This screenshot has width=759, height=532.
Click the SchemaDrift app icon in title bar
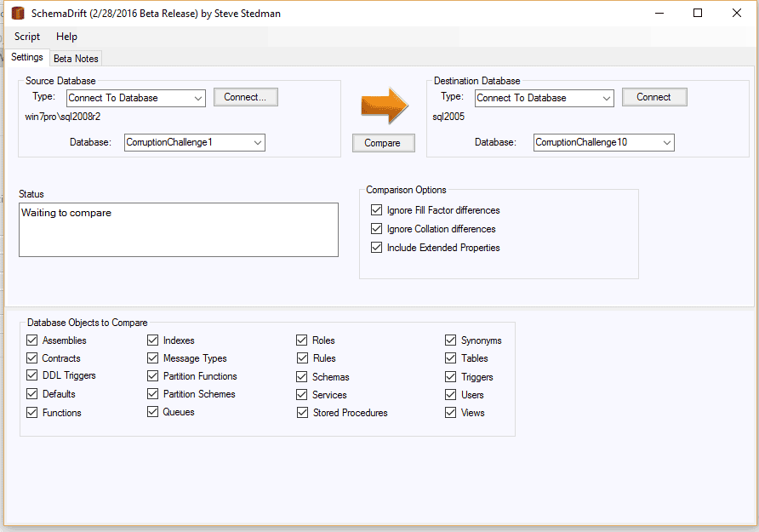(x=18, y=13)
